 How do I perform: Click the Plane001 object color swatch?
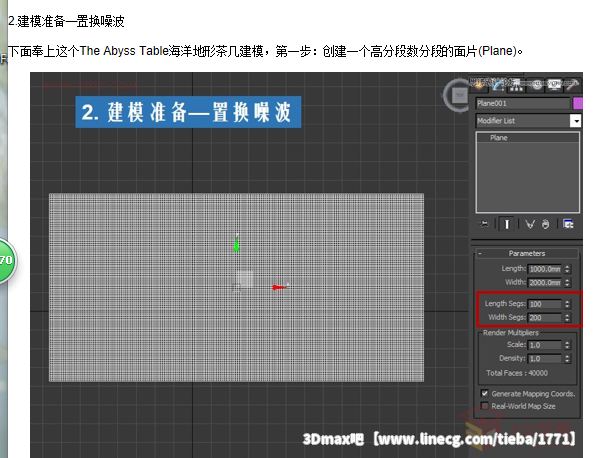(x=578, y=103)
